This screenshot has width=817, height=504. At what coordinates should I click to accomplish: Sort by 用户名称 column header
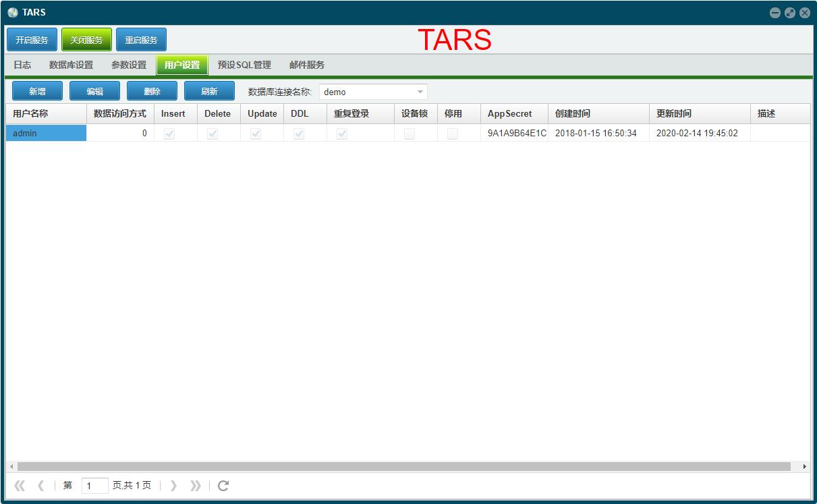coord(46,113)
